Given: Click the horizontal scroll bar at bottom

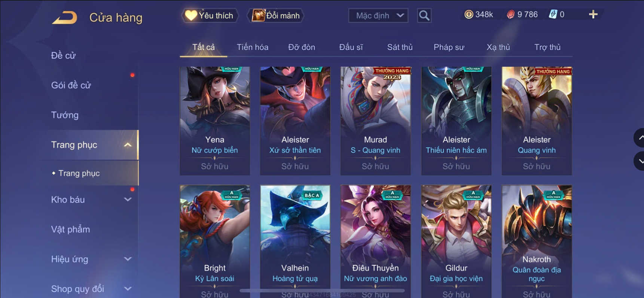Looking at the screenshot, I should 322,291.
